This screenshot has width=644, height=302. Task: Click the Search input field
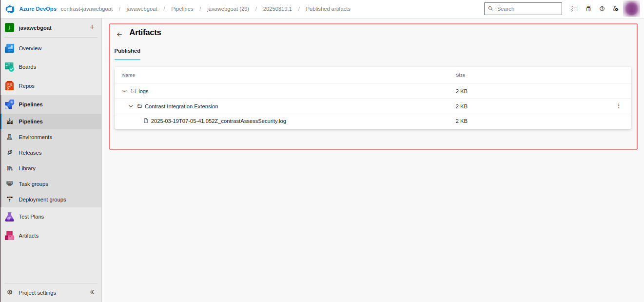pyautogui.click(x=527, y=9)
